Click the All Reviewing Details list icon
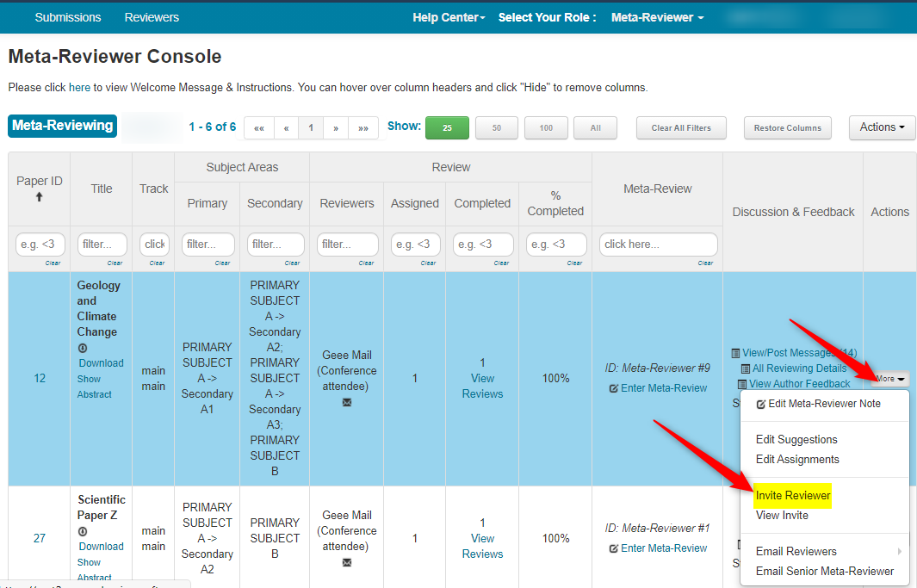Screen dimensions: 917x588 [x=745, y=368]
